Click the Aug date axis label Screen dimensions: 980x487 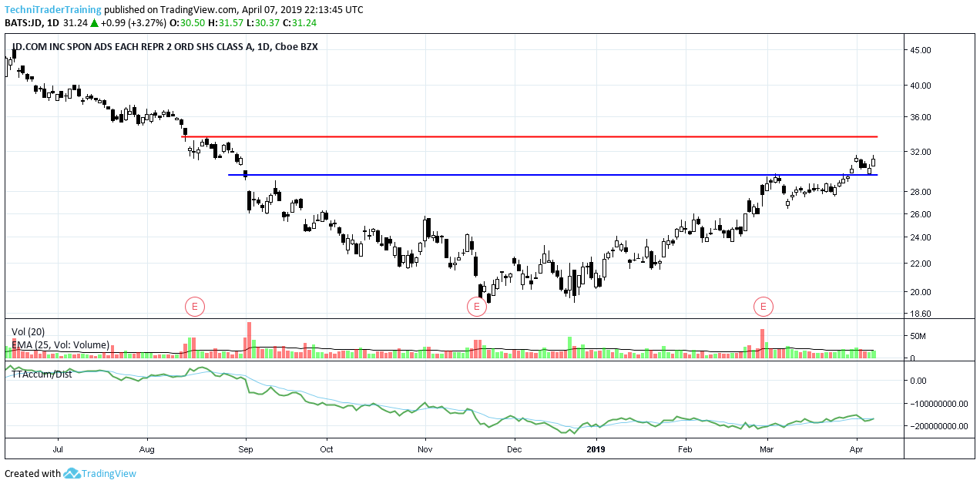point(147,448)
